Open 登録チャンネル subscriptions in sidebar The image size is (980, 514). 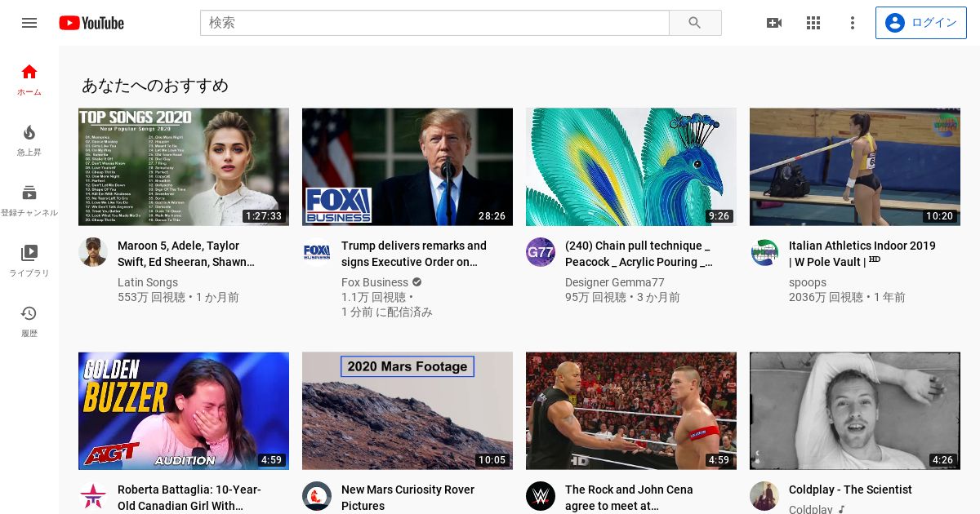[29, 201]
